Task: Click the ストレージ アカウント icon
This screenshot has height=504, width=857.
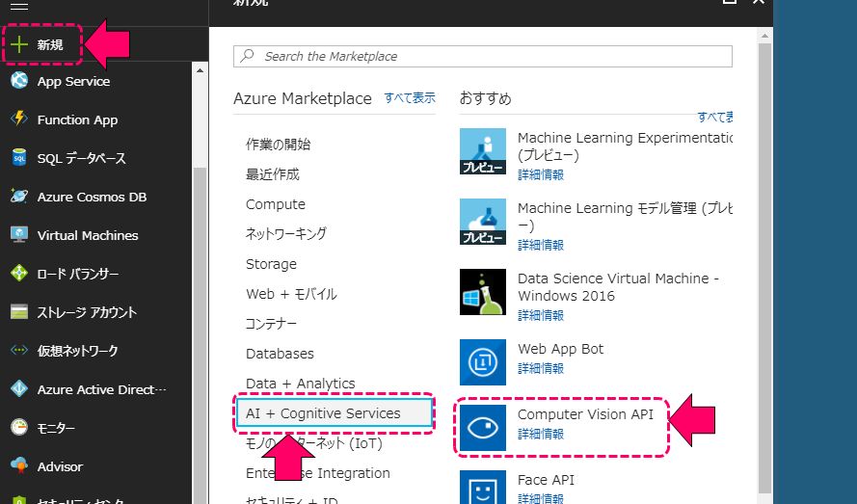Action: click(19, 311)
